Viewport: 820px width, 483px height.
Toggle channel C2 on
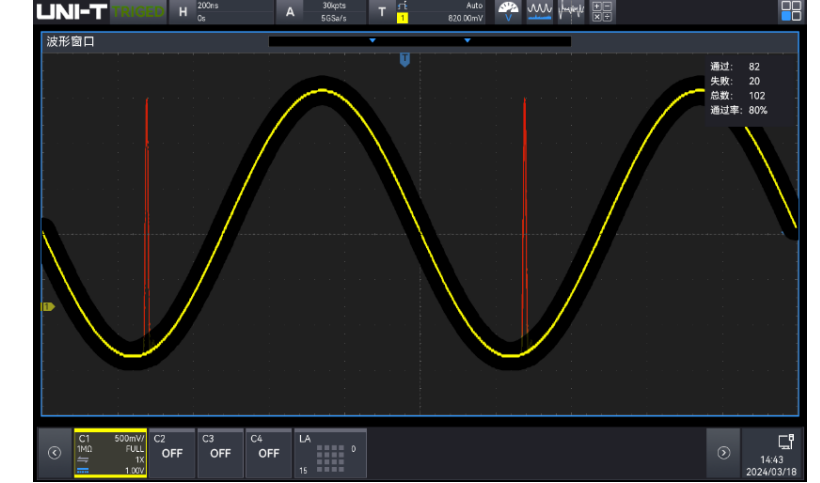click(x=172, y=453)
